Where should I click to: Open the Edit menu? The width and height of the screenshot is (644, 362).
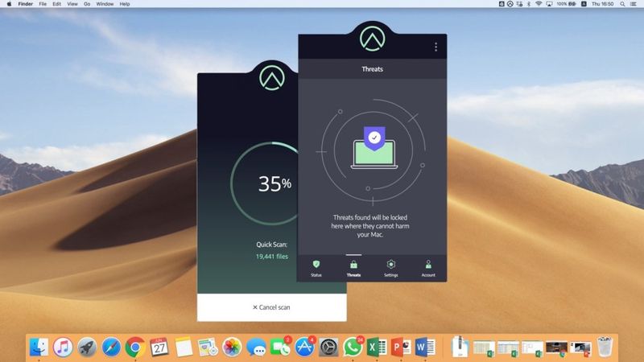click(x=56, y=4)
